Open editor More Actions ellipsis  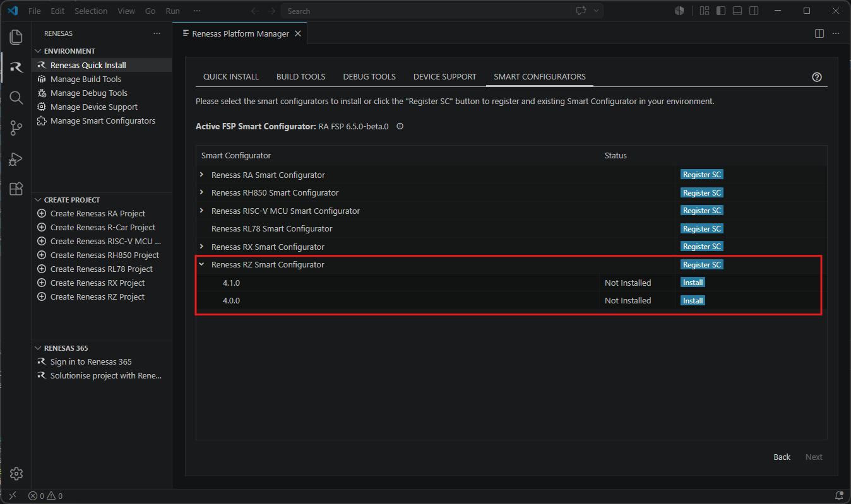tap(836, 33)
